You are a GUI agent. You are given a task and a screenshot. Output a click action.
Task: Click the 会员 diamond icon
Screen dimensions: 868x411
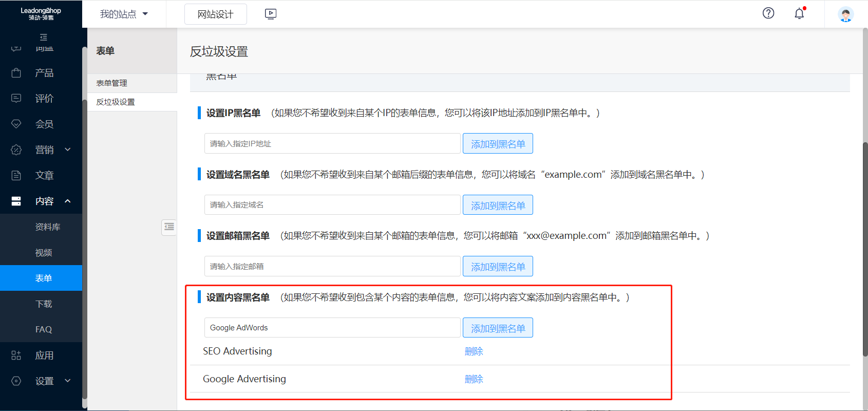point(16,124)
